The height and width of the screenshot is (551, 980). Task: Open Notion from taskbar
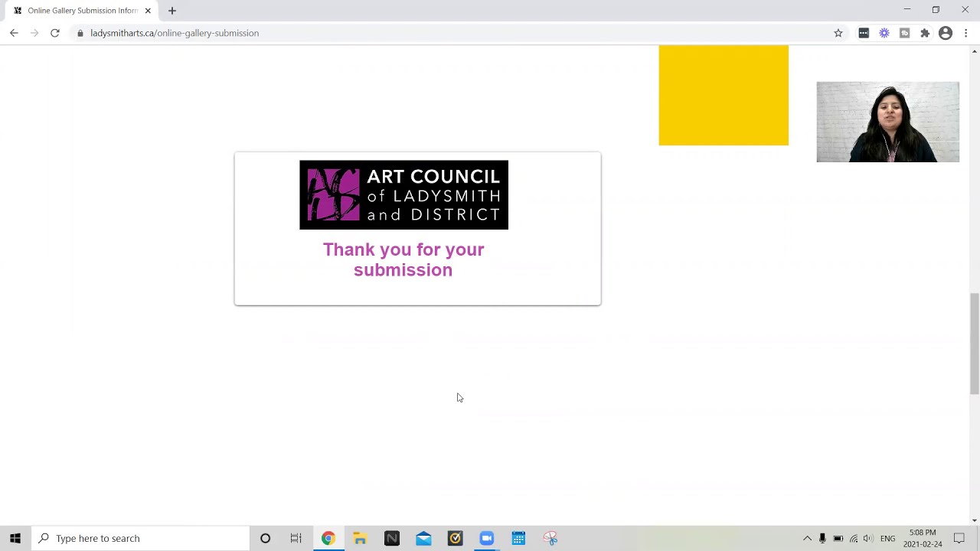[x=391, y=538]
